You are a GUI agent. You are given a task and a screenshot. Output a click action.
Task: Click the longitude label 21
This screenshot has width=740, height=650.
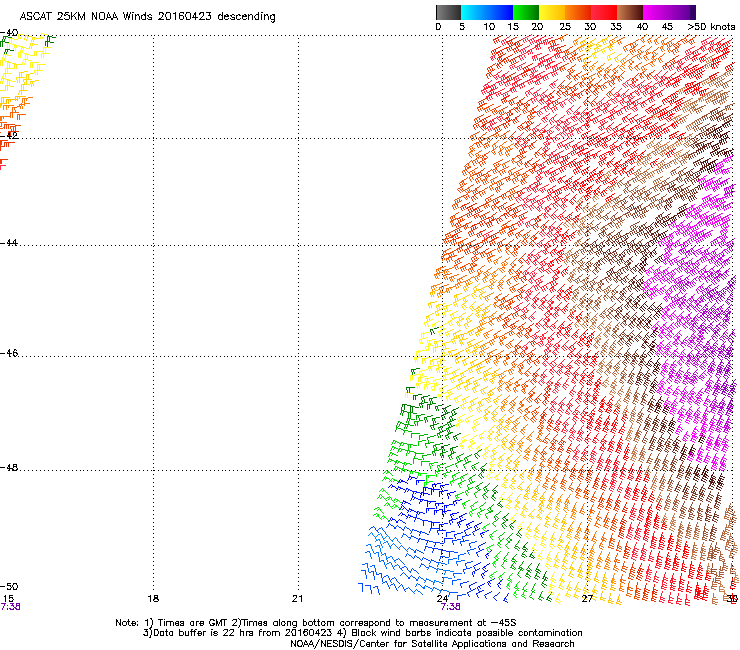pos(297,599)
